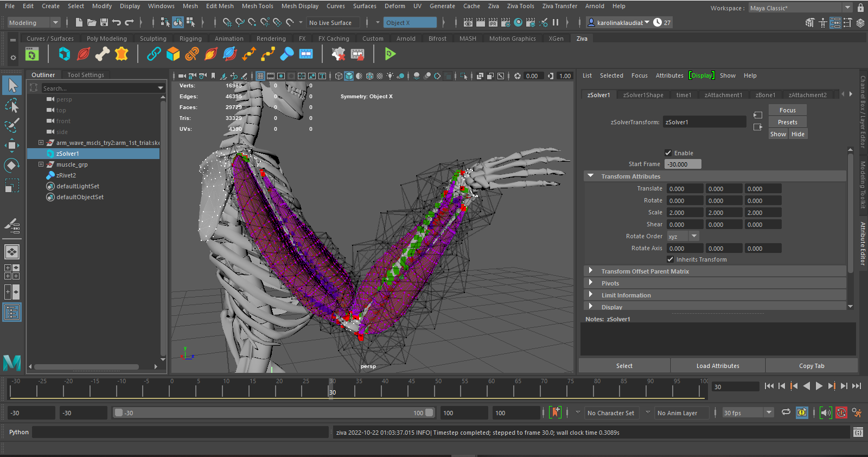The height and width of the screenshot is (457, 868).
Task: Open the Mesh Tools menu
Action: (258, 6)
